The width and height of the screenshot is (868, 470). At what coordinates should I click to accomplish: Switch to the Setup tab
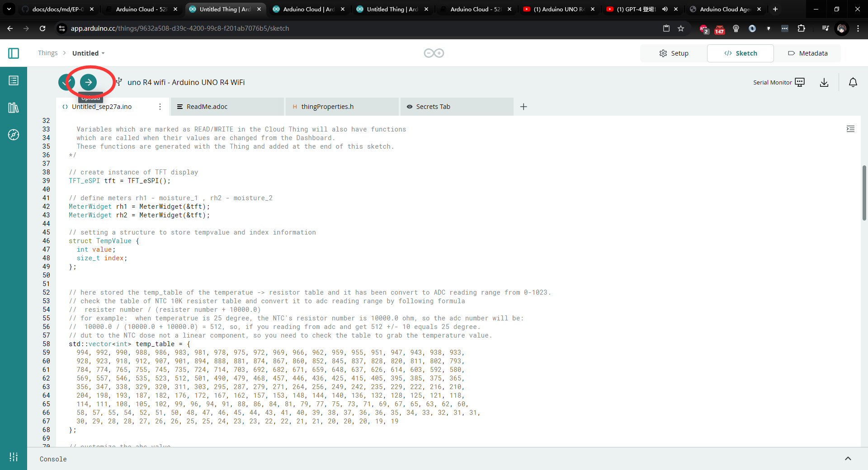point(674,53)
